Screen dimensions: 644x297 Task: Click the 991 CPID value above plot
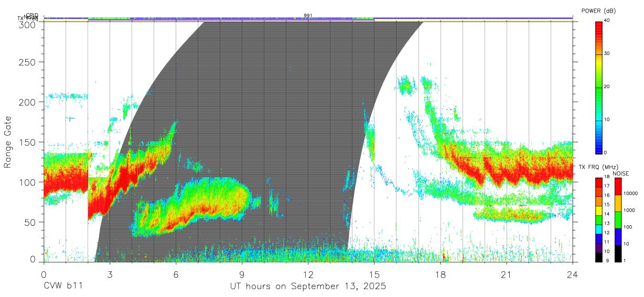[308, 16]
